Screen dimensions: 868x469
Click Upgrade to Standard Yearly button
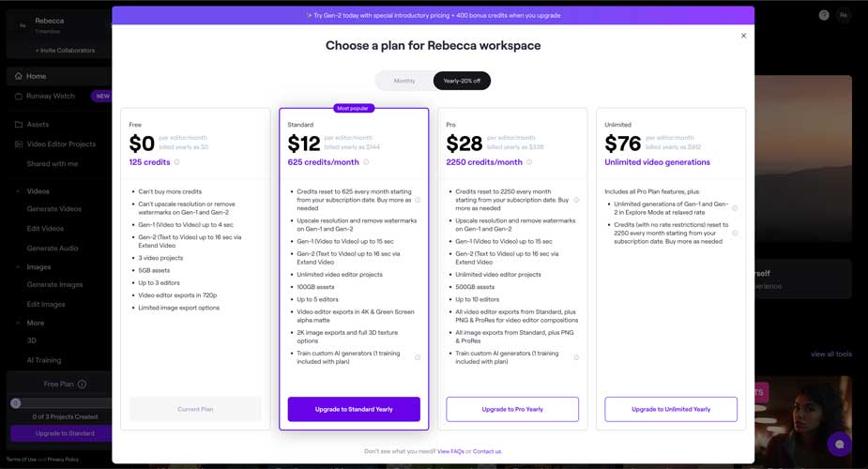point(354,409)
